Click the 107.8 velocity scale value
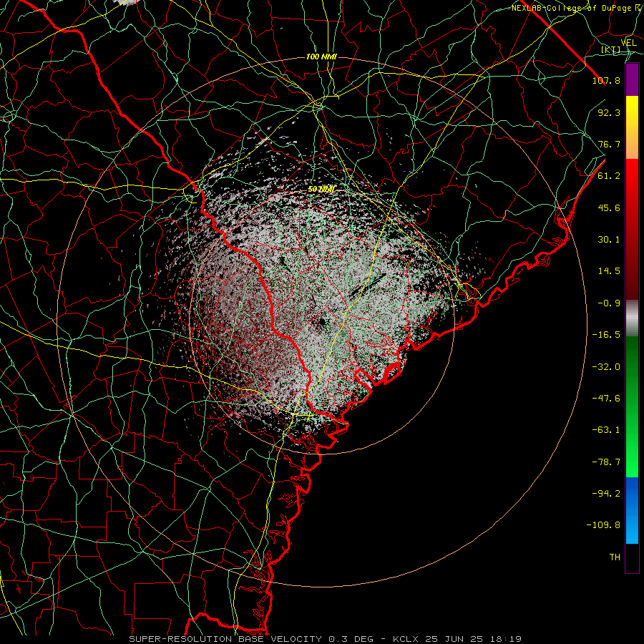Viewport: 644px width, 644px height. coord(606,80)
